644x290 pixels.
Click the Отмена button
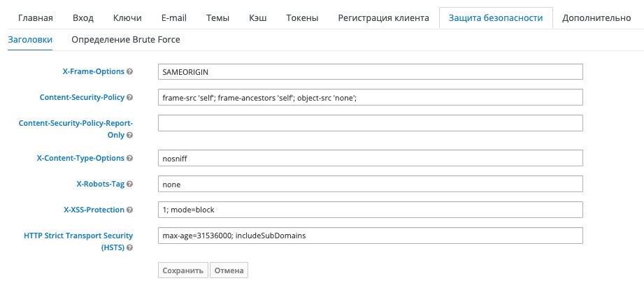[229, 270]
